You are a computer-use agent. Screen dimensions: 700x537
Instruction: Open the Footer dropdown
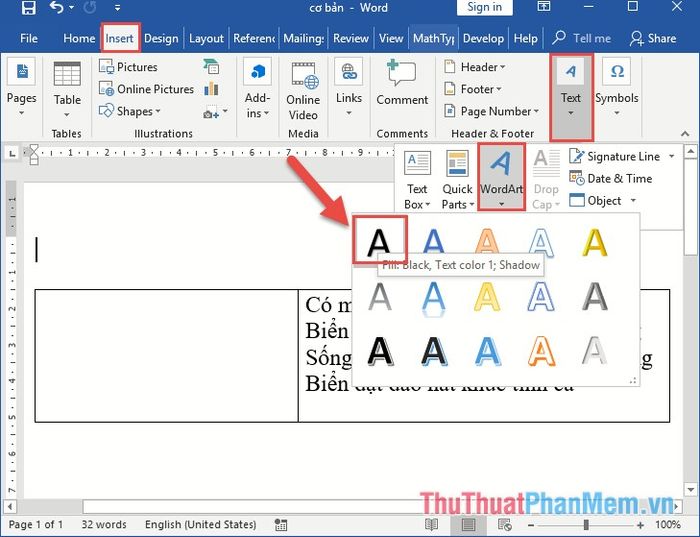tap(473, 89)
